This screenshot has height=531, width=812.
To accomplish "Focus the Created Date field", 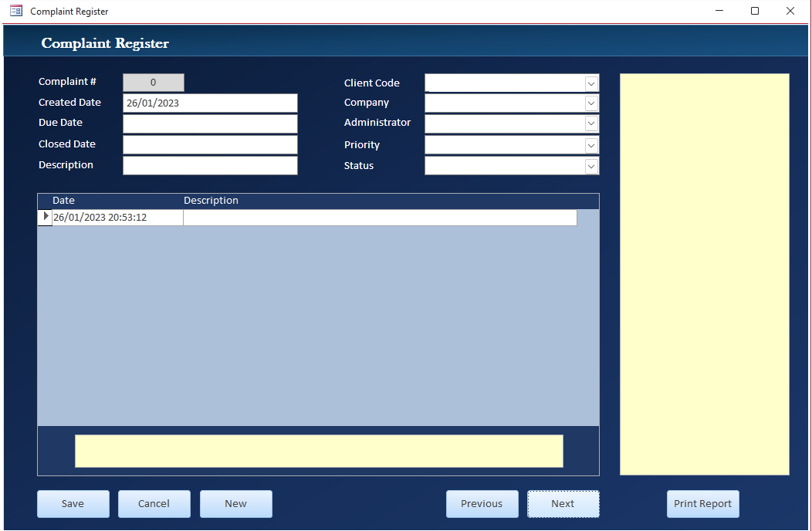I will 210,103.
